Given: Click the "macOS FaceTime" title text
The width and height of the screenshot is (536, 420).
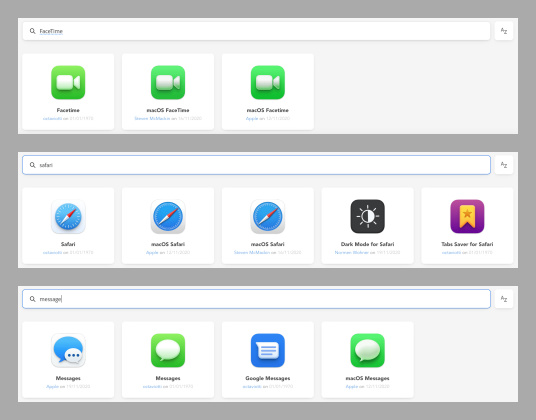Looking at the screenshot, I should 168,110.
